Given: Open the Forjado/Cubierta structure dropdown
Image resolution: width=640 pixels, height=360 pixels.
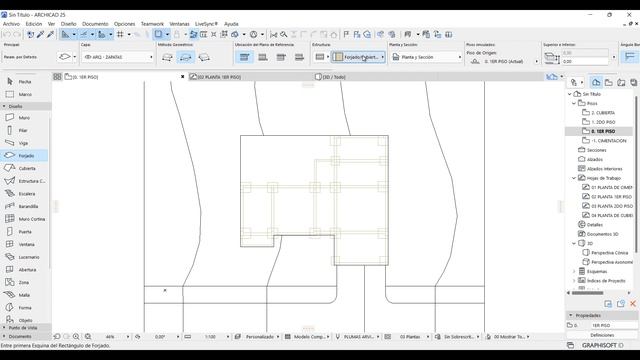Looking at the screenshot, I should 358,57.
